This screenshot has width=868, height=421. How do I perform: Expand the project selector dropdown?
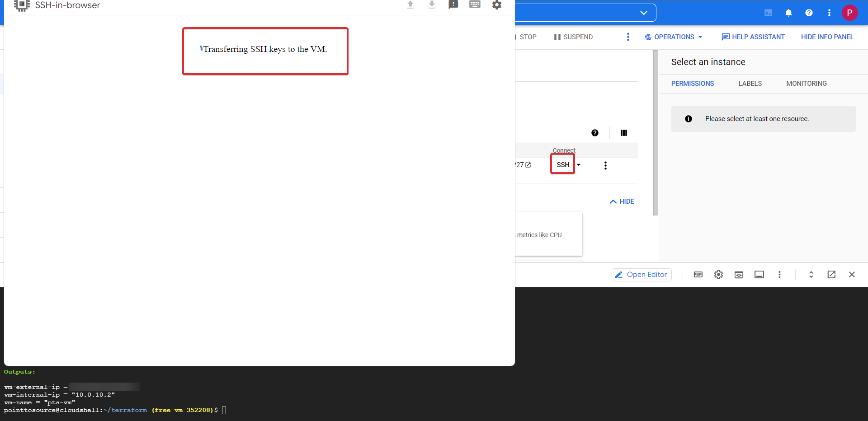point(644,13)
